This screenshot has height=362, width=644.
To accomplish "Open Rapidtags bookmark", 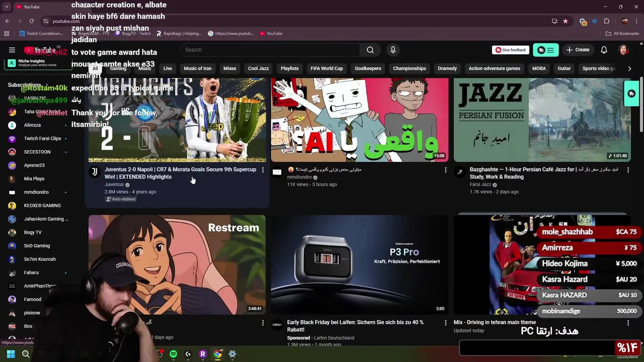I will pyautogui.click(x=179, y=34).
